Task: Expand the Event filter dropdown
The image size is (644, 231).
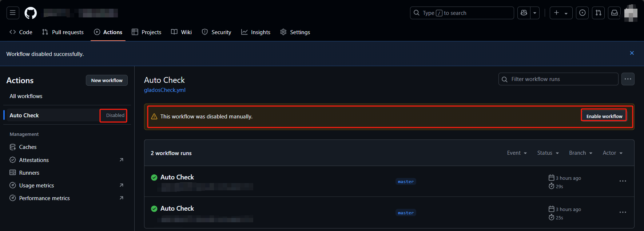Action: (x=517, y=153)
